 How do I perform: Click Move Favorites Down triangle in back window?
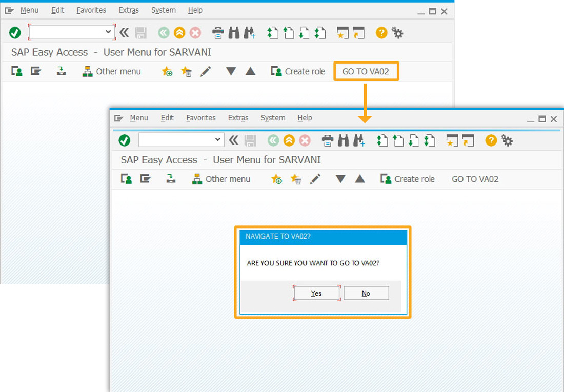231,71
